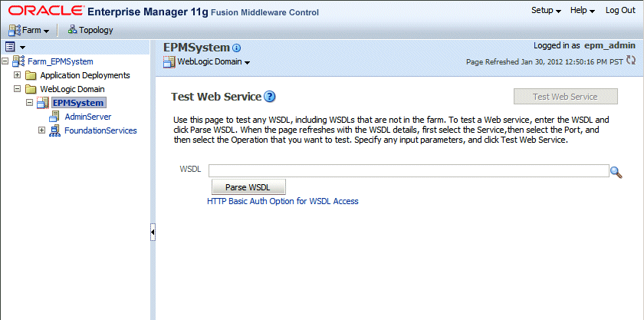Click the WSDL search magnifier icon
Image resolution: width=644 pixels, height=320 pixels.
coord(616,172)
